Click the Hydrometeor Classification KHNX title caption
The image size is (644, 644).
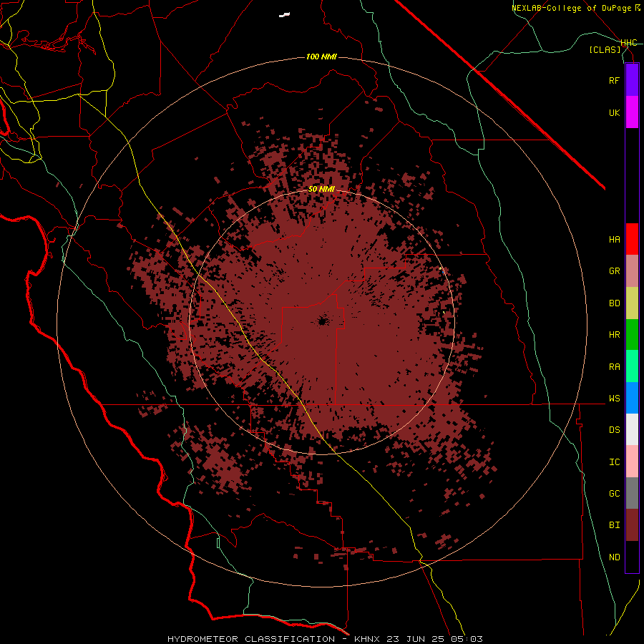(325, 639)
